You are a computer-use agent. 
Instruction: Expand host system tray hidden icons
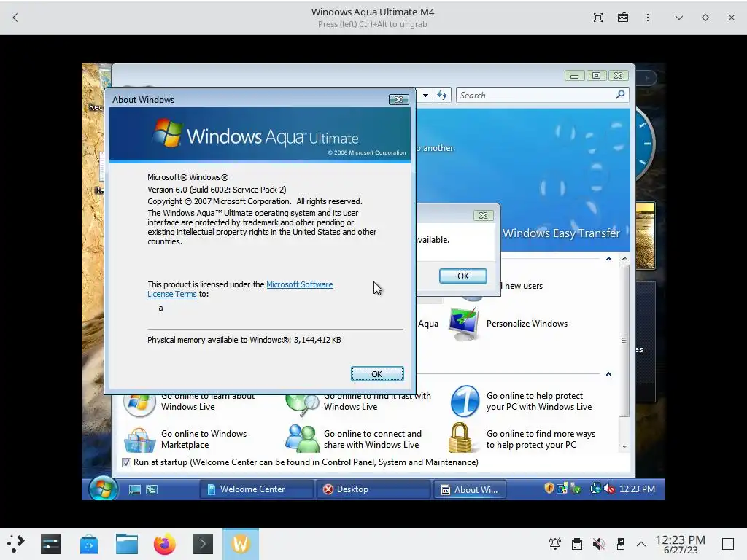click(x=641, y=544)
